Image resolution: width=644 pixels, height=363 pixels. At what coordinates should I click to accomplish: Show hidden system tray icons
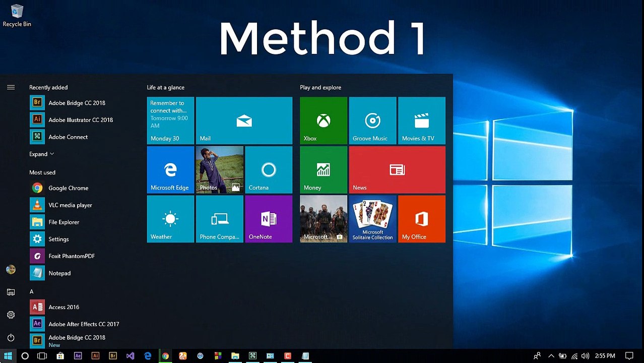(551, 356)
